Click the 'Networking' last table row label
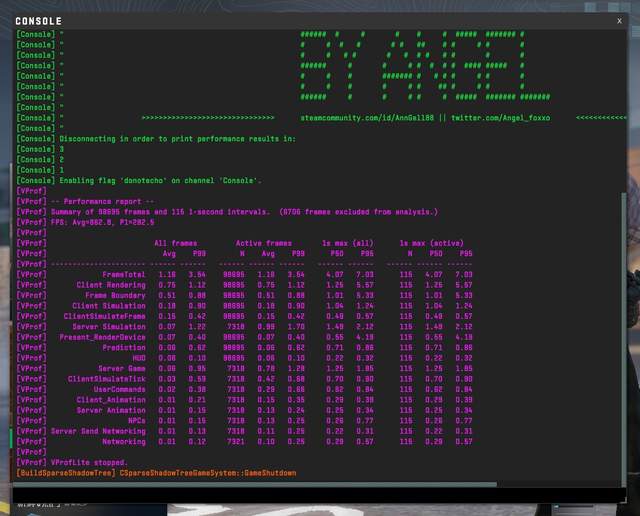Viewport: 640px width, 516px height. tap(124, 442)
